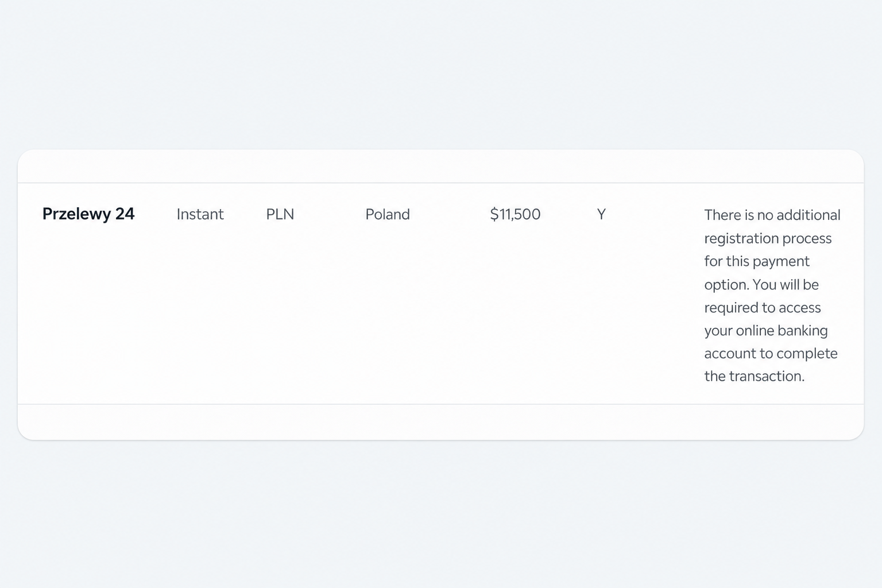Click the Przelewy 24 payment method name
Viewport: 882px width, 588px height.
pos(88,214)
